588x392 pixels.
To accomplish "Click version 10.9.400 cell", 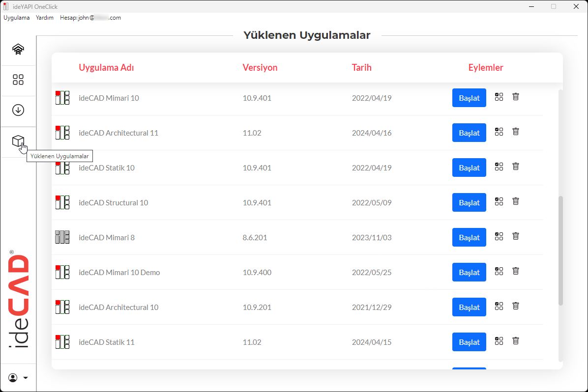I will coord(257,272).
